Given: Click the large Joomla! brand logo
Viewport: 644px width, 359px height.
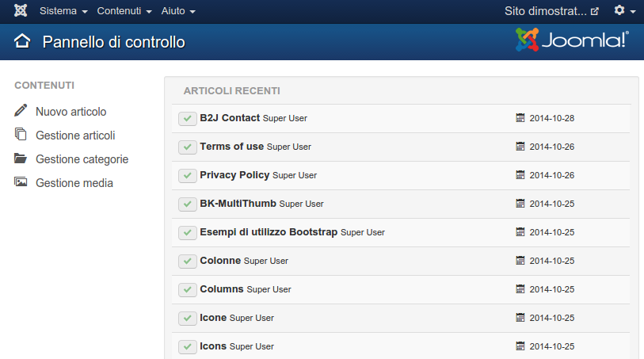Looking at the screenshot, I should (x=572, y=40).
